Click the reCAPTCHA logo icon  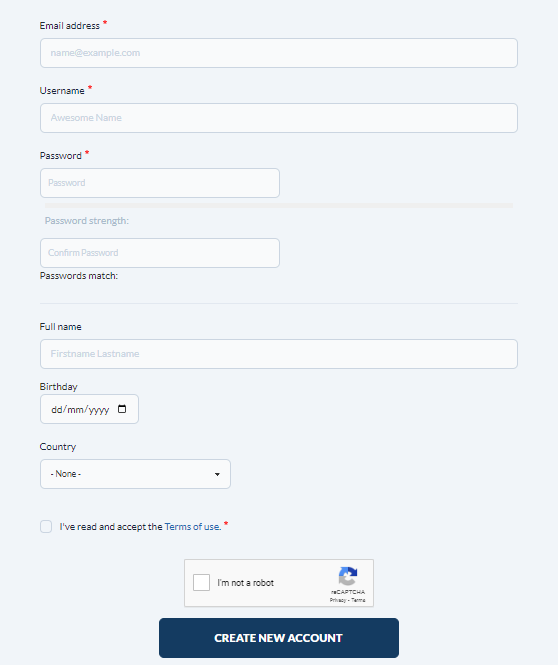(x=348, y=576)
